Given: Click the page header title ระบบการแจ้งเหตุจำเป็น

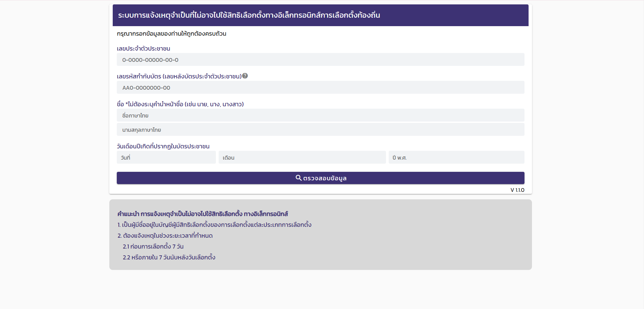Looking at the screenshot, I should pos(249,15).
